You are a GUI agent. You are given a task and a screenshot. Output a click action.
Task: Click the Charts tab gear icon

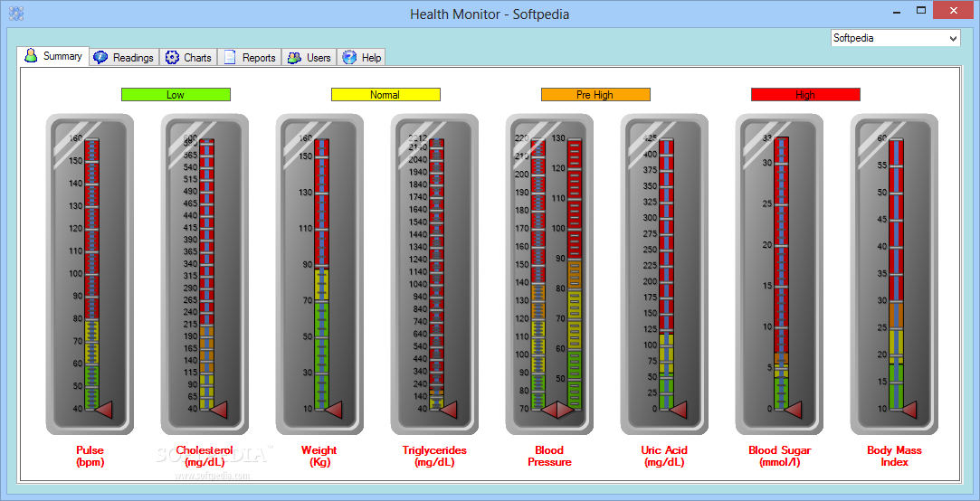tap(172, 58)
